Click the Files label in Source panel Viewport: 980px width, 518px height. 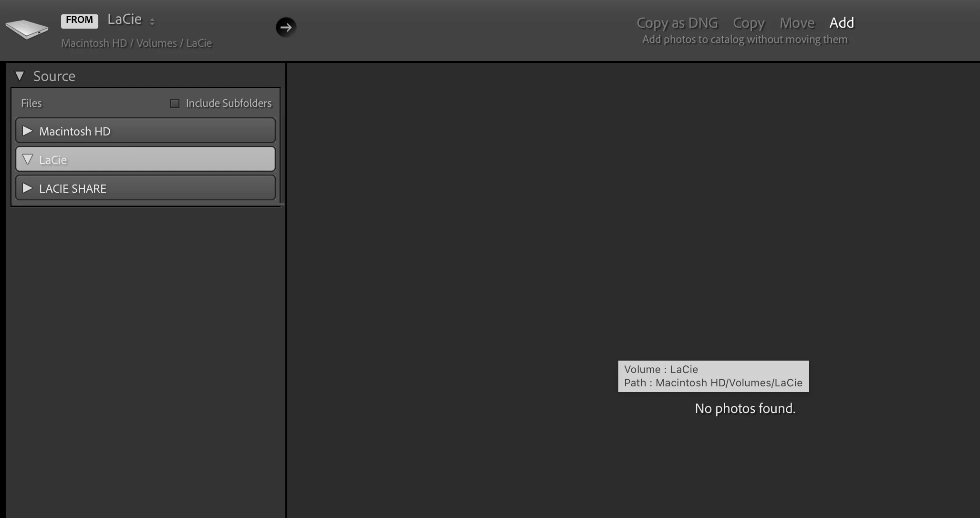point(31,104)
